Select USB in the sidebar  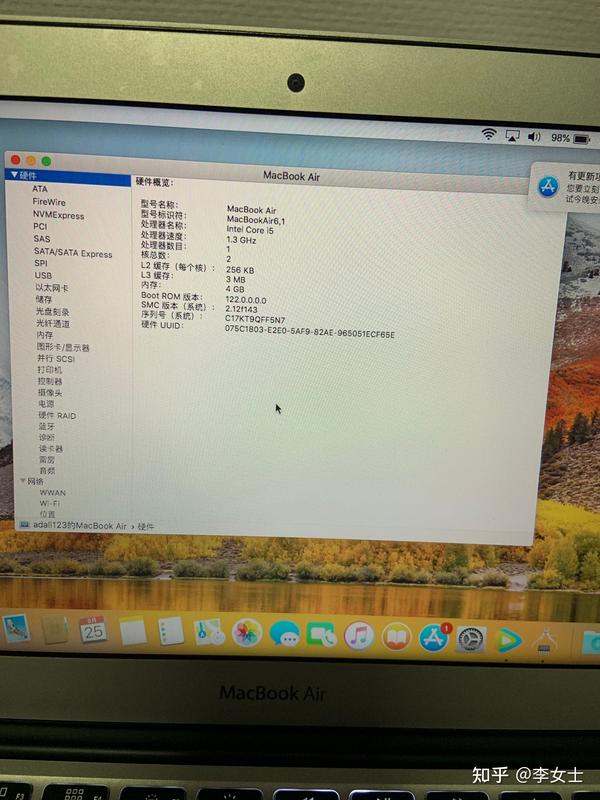pos(43,275)
